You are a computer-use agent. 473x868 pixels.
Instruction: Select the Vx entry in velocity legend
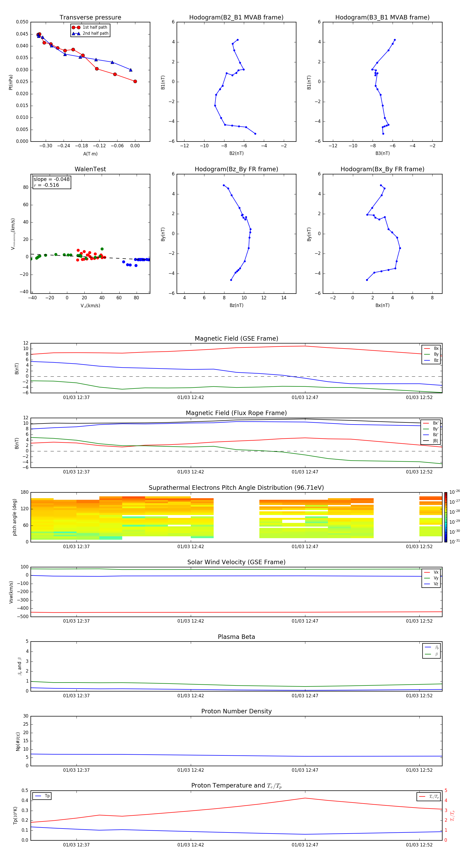[x=431, y=572]
